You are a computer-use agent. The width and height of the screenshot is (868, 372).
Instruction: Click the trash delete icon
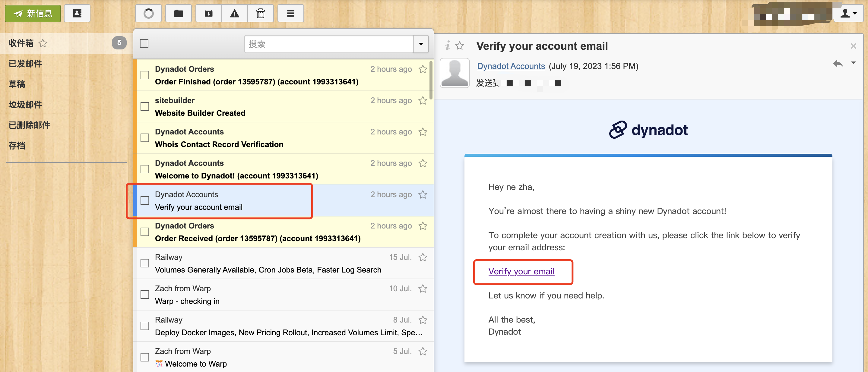261,14
